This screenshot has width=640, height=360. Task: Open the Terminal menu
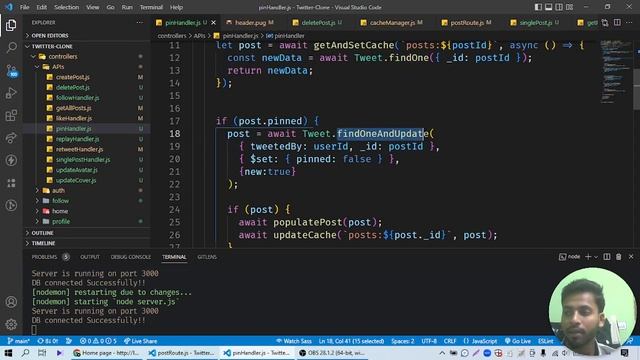151,7
